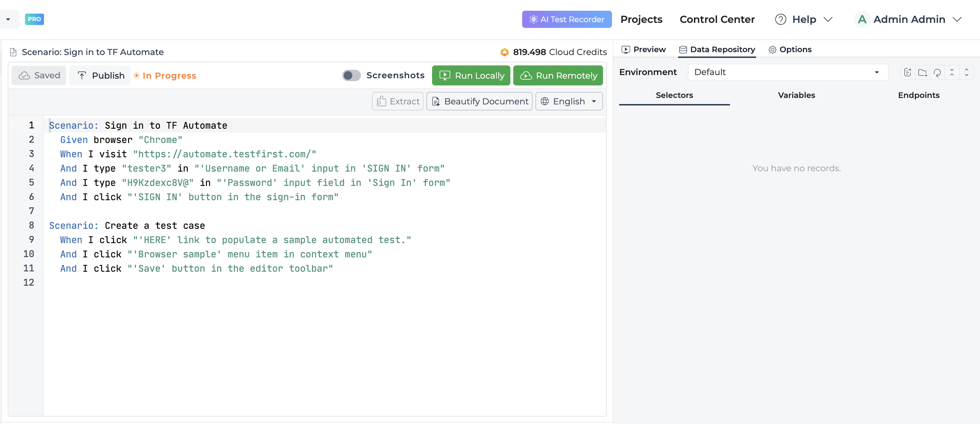Click the "H9Kzdexc8V@" password string
This screenshot has height=424, width=980.
pos(158,183)
